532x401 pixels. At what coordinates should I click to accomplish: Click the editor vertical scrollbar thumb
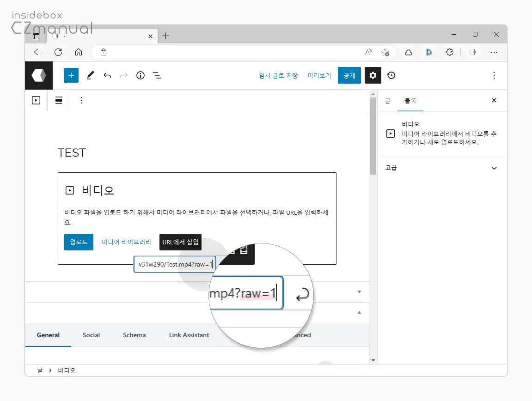[x=373, y=136]
